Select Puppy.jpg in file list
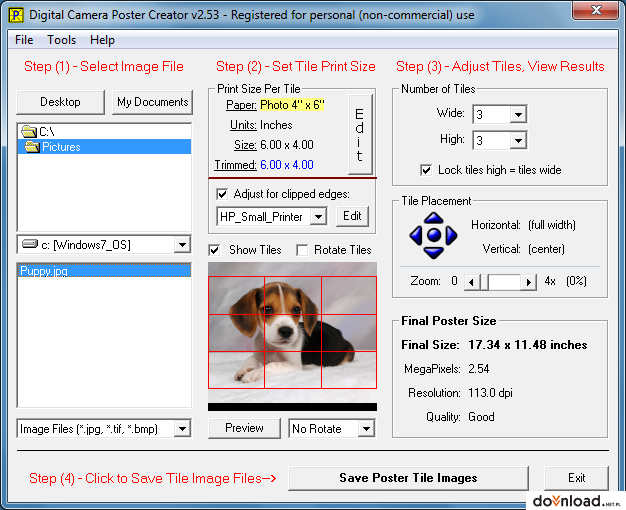626x510 pixels. point(104,270)
